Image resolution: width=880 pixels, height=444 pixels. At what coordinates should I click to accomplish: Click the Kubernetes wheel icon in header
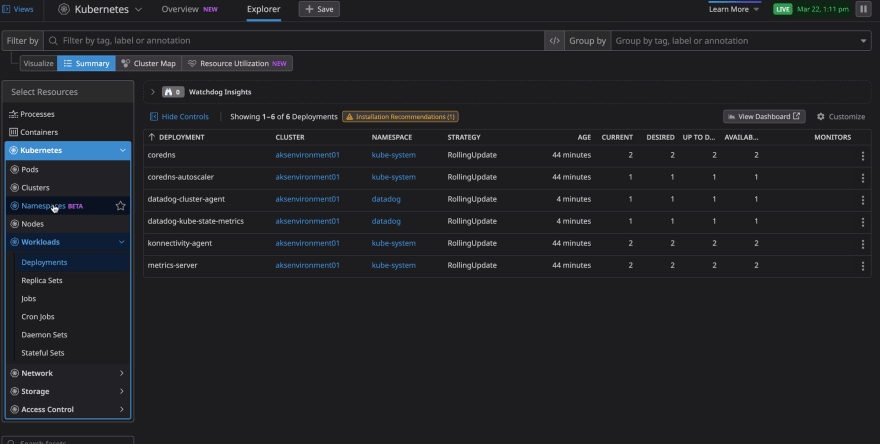pos(64,10)
